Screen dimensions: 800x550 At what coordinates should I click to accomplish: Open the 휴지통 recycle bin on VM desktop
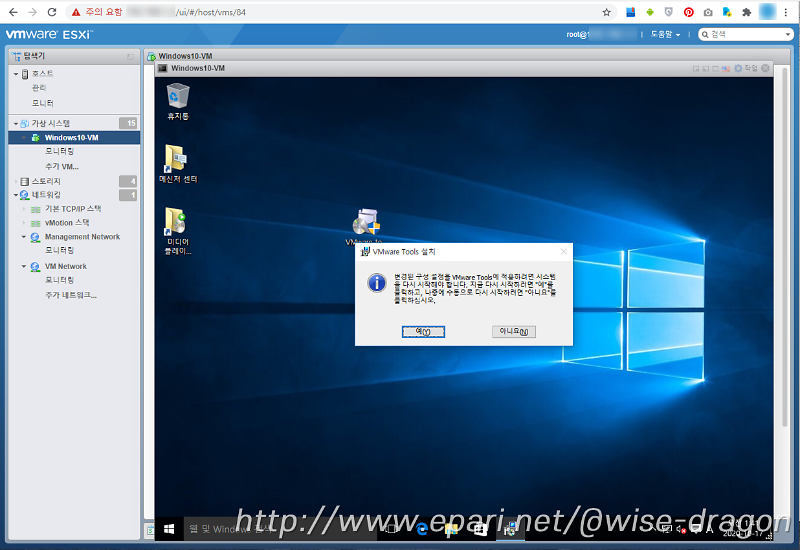click(178, 102)
